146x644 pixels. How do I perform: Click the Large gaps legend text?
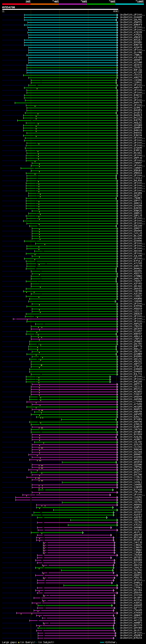[x=28, y=642]
